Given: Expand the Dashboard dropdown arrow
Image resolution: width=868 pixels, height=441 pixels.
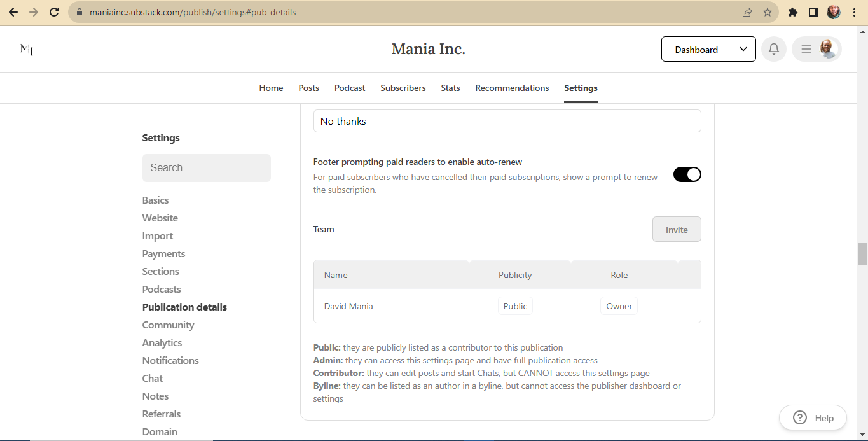Looking at the screenshot, I should pos(743,49).
